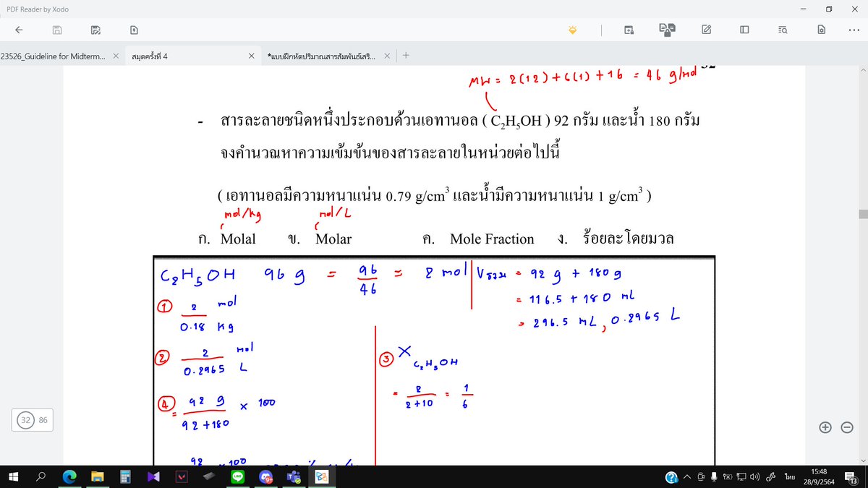
Task: Zoom out with the minus circle button
Action: pyautogui.click(x=847, y=427)
